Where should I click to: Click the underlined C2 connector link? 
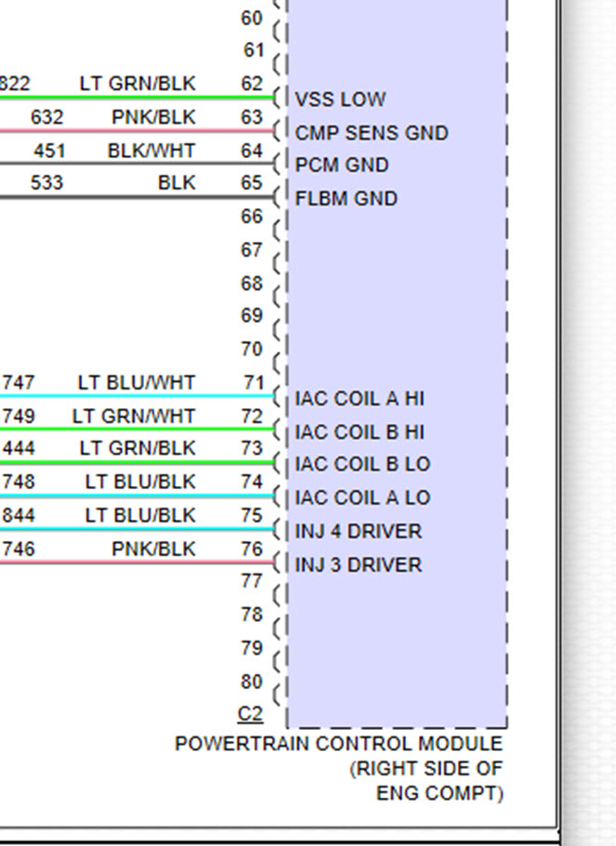point(250,714)
